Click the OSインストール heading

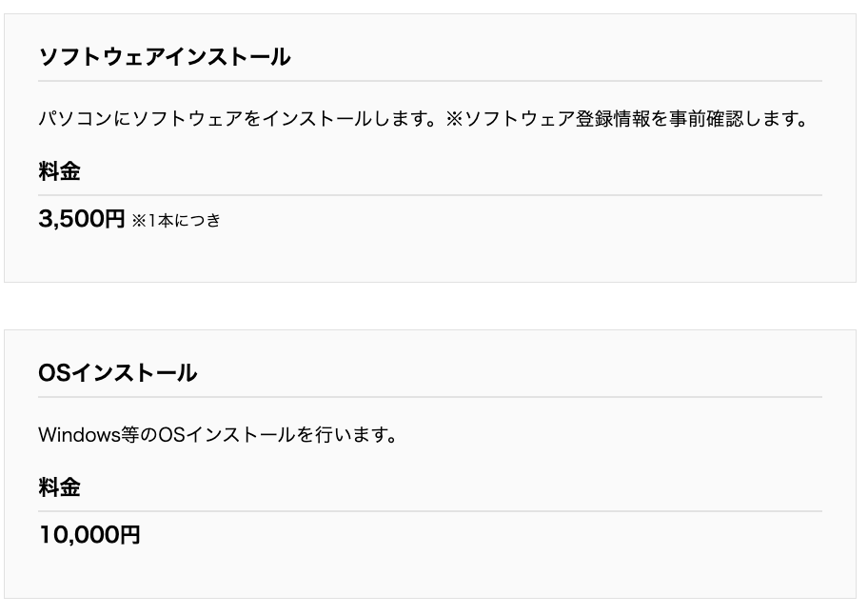(x=118, y=373)
